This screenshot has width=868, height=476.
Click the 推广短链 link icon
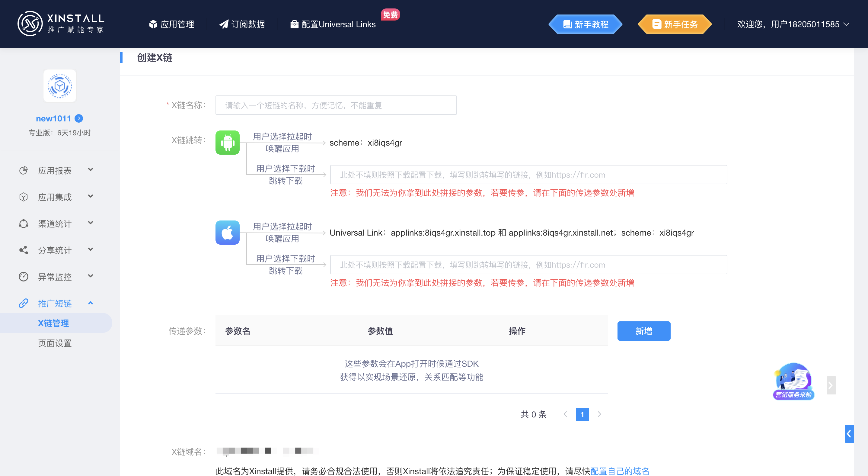pos(23,304)
